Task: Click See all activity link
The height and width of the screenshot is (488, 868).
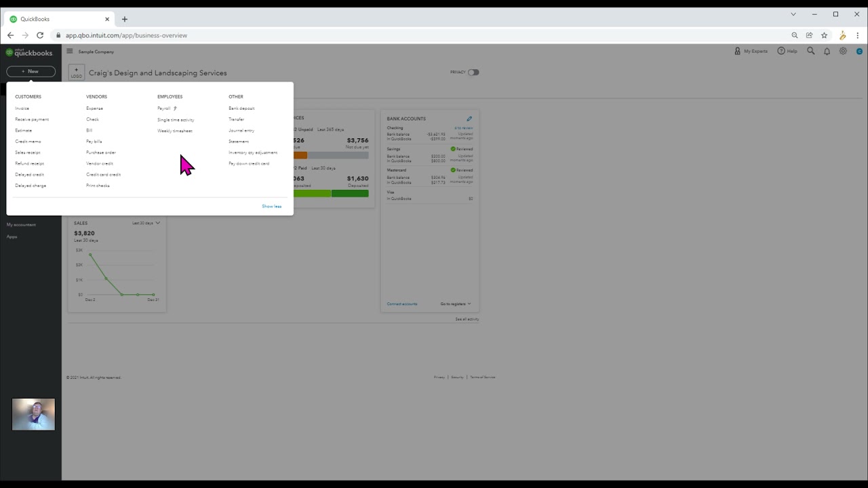Action: [x=467, y=319]
